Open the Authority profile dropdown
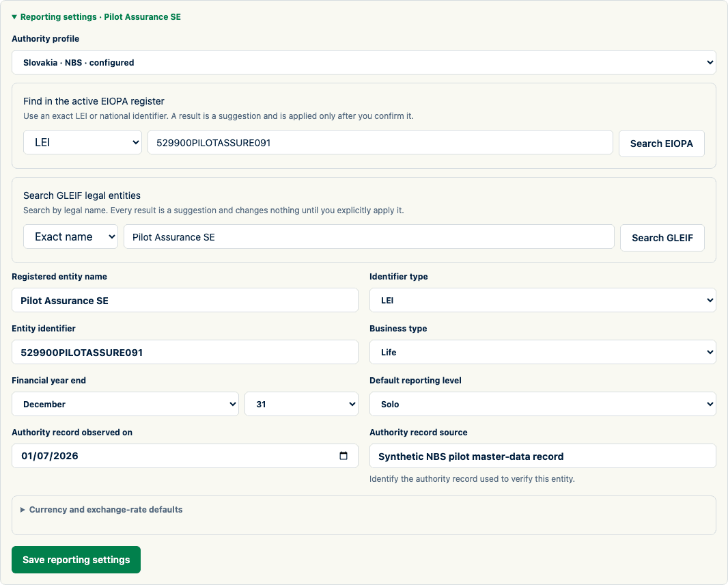 363,62
